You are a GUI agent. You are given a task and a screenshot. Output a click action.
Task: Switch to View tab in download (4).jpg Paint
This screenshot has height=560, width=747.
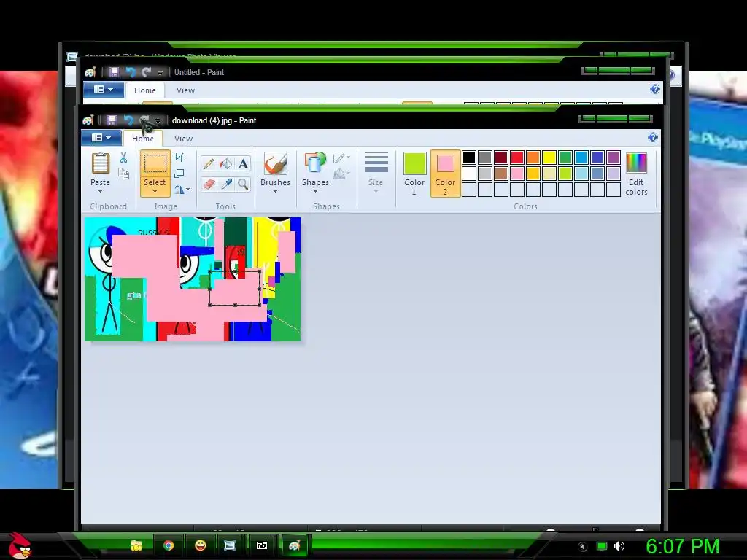(183, 139)
